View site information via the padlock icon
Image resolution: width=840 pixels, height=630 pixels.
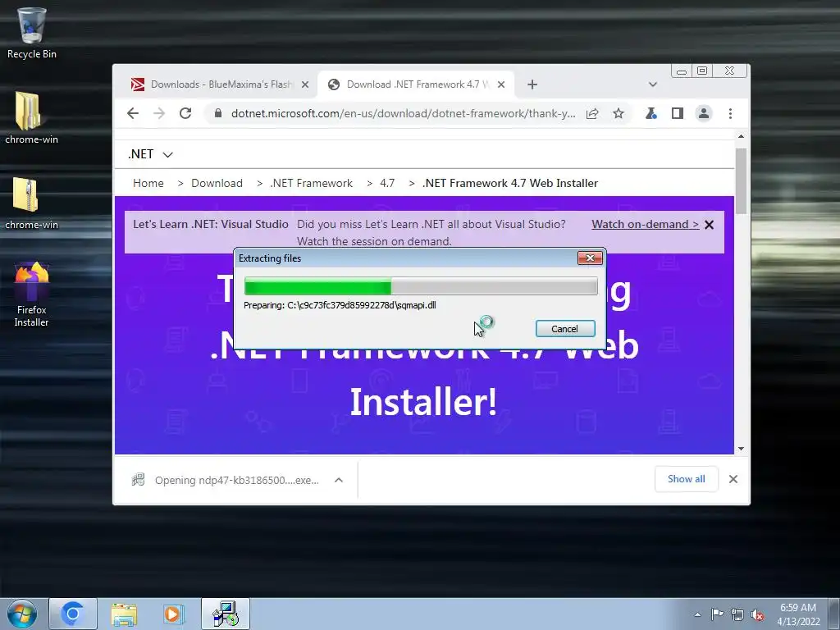coord(218,113)
